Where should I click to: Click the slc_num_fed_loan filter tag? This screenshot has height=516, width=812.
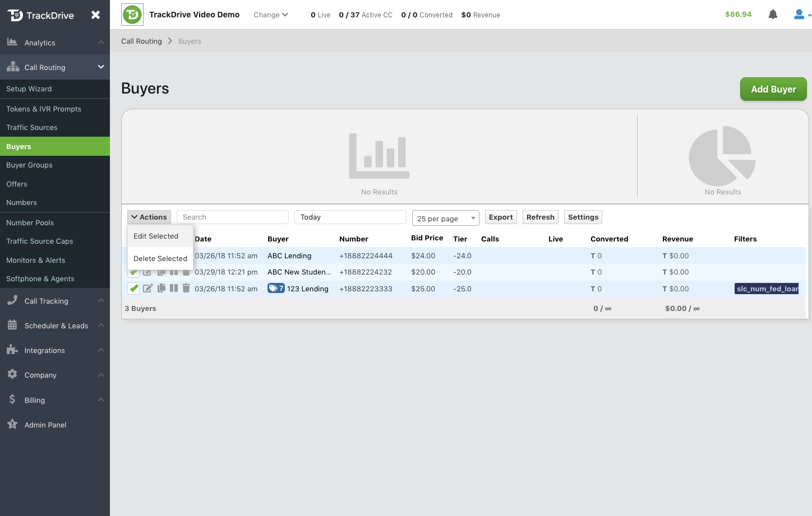767,289
